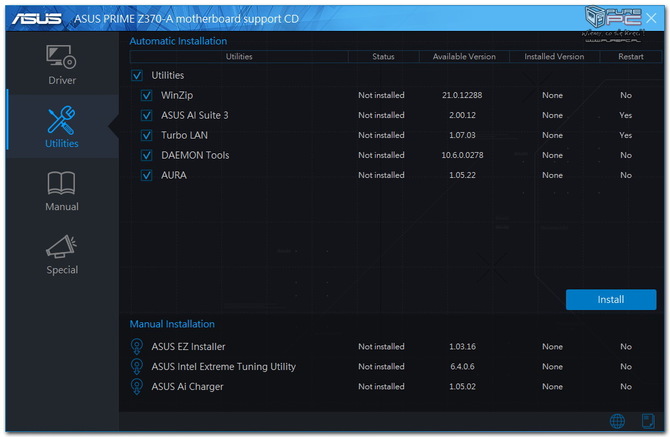Click the document icon beside the globe
The height and width of the screenshot is (437, 670).
click(x=648, y=421)
